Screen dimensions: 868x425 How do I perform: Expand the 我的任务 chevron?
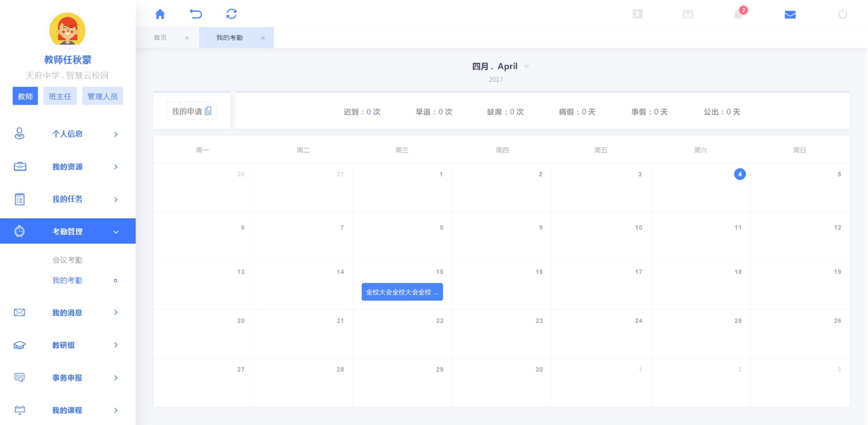[x=116, y=199]
